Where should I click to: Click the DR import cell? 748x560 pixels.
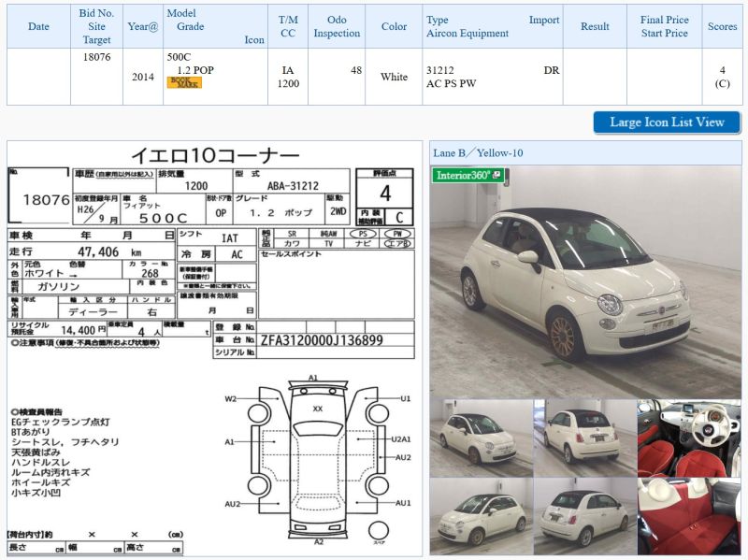[x=552, y=70]
